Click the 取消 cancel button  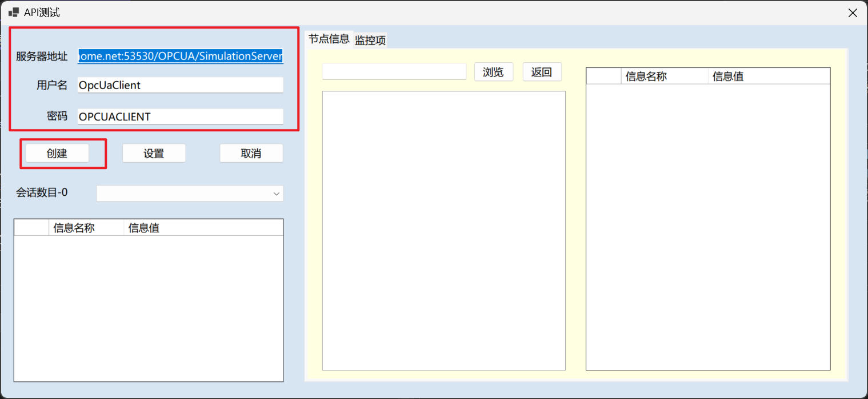[251, 154]
